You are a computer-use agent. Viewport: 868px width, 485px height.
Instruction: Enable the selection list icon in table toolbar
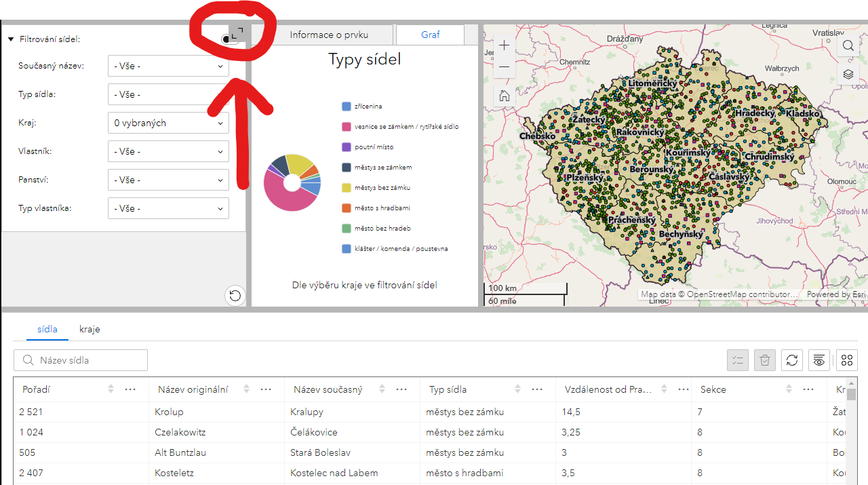737,360
